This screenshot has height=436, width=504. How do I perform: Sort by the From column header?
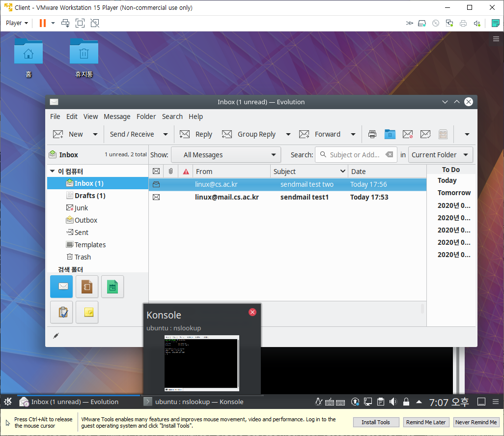pos(231,172)
